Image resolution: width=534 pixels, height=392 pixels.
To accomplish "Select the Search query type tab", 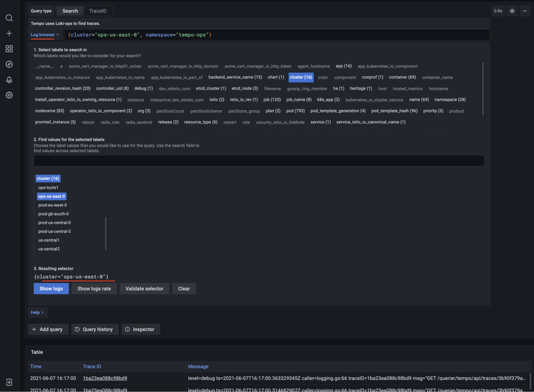I will coord(70,11).
